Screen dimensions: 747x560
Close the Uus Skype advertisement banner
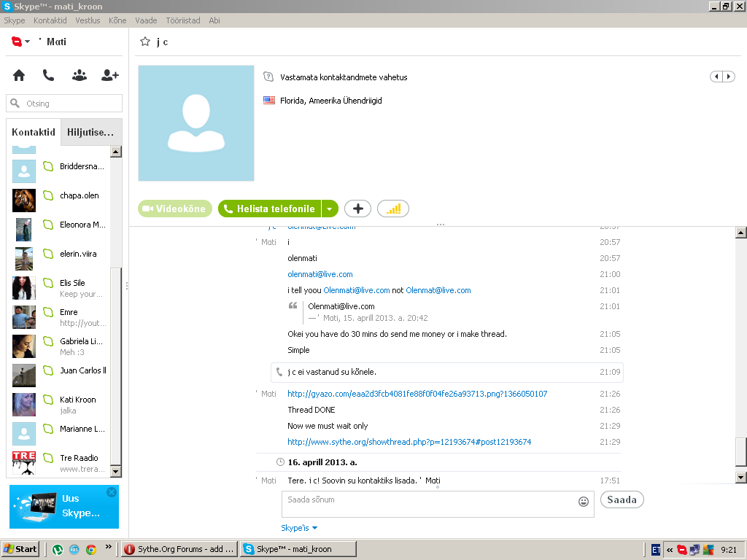pos(112,492)
